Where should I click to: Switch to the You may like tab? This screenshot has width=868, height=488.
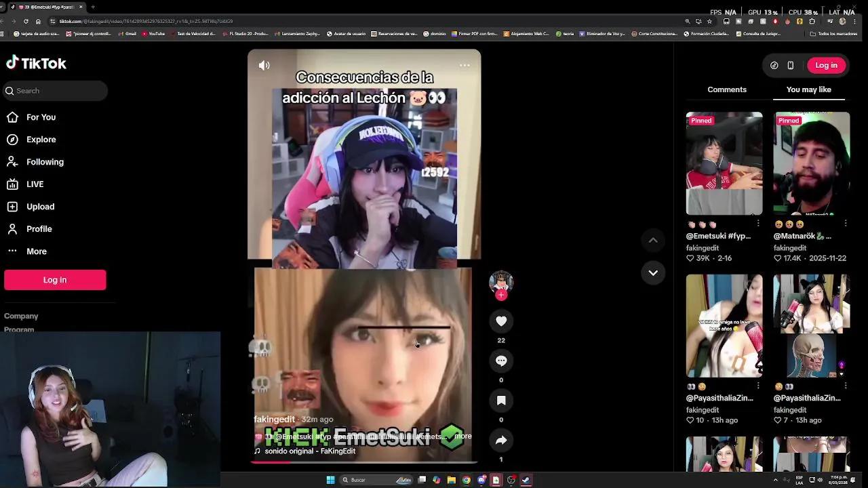pos(809,89)
